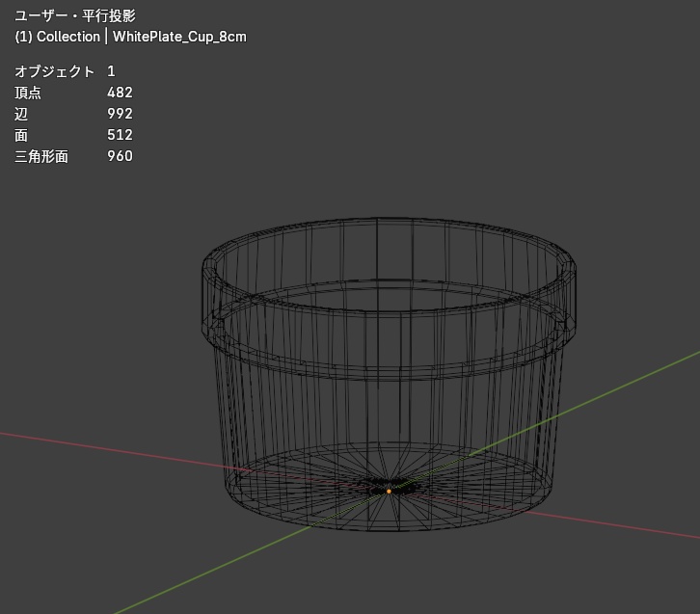The width and height of the screenshot is (700, 614).
Task: Click the '(1) Collection' overlay text
Action: pos(57,37)
